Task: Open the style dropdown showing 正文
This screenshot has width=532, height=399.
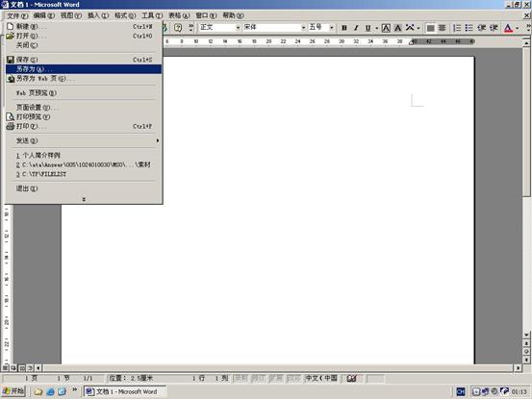Action: pyautogui.click(x=238, y=28)
